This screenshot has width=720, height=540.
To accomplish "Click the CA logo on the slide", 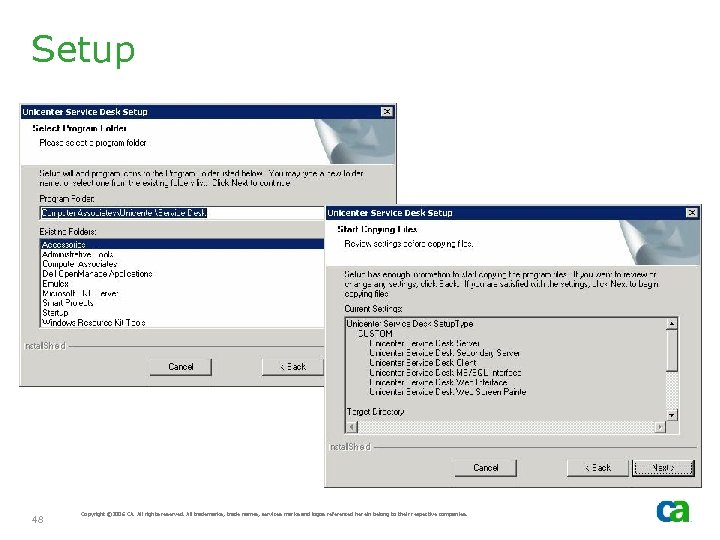I will coord(673,511).
